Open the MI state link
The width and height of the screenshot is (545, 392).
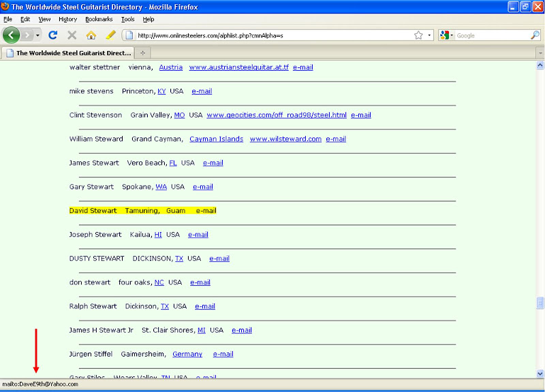click(202, 331)
